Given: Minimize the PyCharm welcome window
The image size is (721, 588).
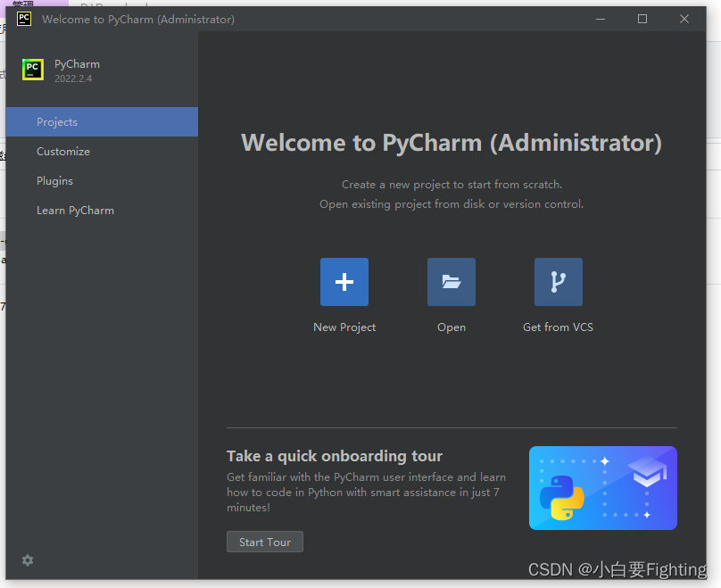Looking at the screenshot, I should 600,19.
